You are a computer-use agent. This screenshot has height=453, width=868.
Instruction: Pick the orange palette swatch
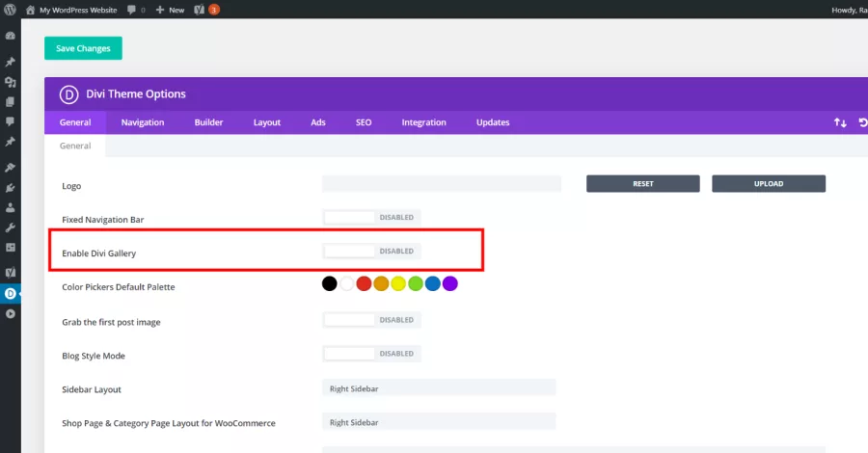click(x=381, y=283)
